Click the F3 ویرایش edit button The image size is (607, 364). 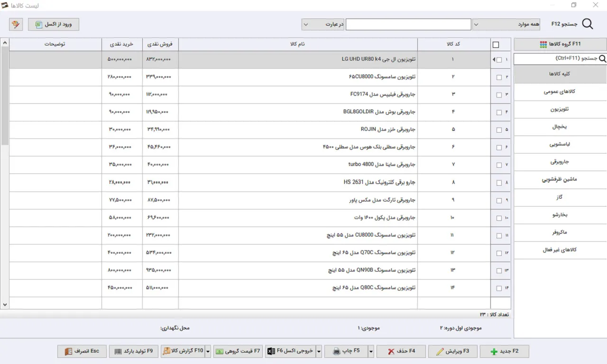coord(453,351)
